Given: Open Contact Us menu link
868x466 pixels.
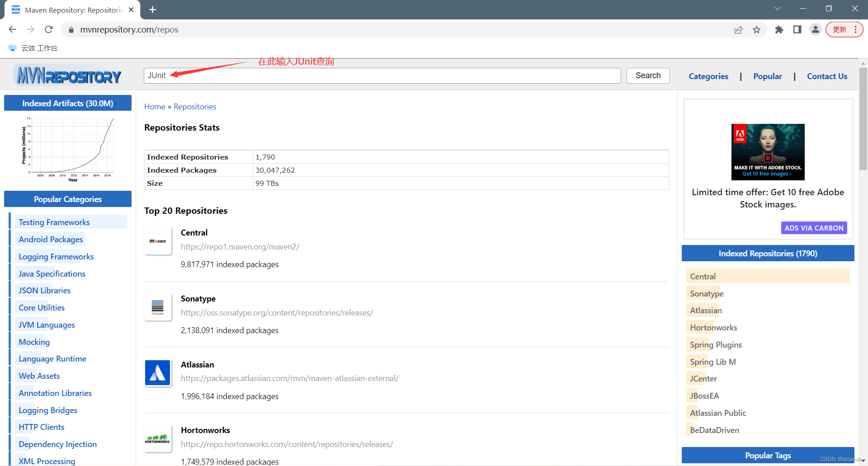Looking at the screenshot, I should tap(827, 76).
